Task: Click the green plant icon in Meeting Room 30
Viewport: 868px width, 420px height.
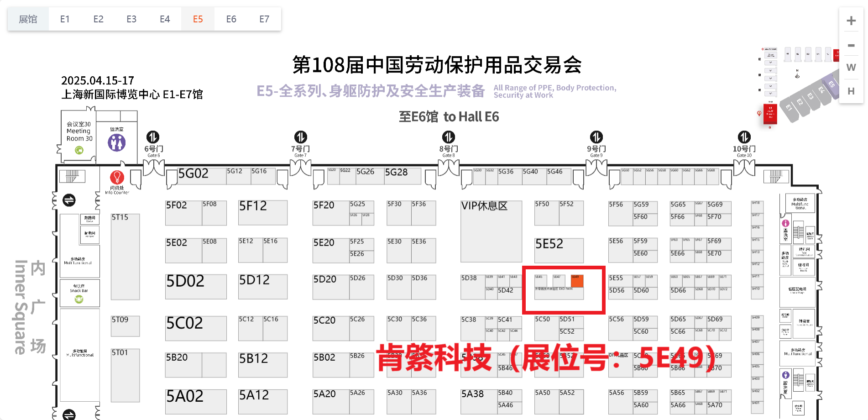Action: click(78, 150)
